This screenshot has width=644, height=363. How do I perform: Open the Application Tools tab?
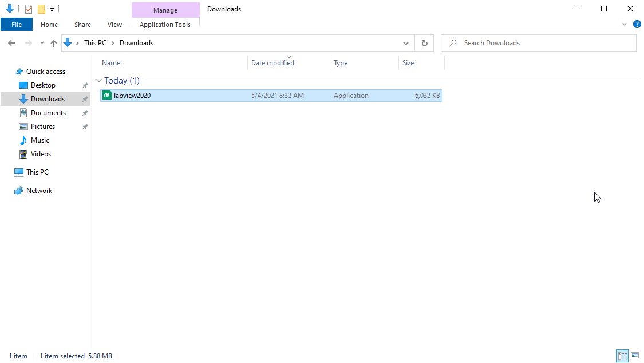point(165,25)
